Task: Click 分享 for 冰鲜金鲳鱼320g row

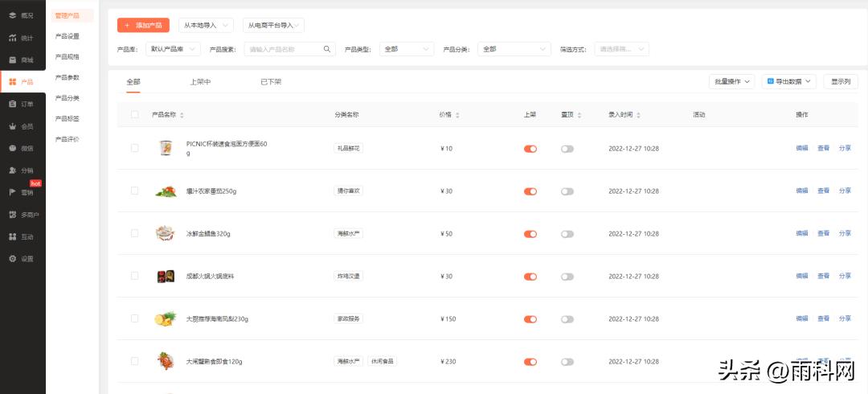Action: 845,233
